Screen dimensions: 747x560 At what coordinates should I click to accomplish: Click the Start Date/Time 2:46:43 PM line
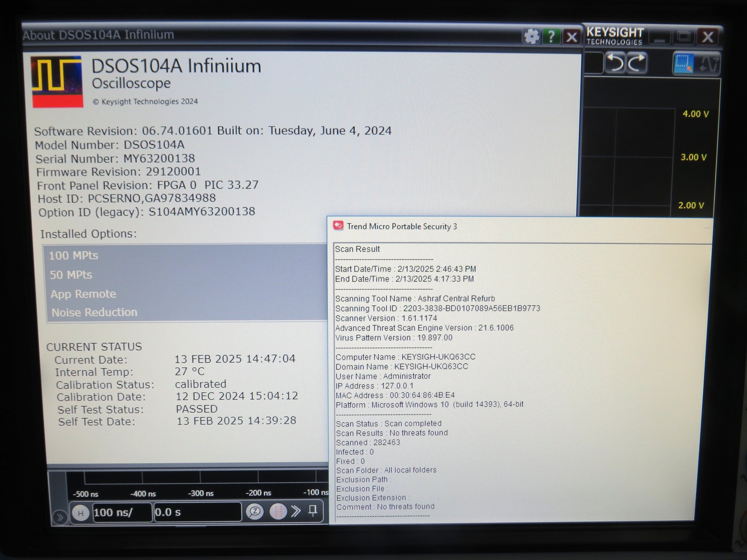click(x=406, y=269)
